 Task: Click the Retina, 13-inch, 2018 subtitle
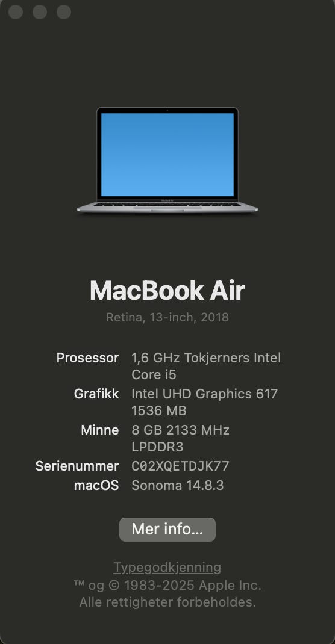(167, 317)
